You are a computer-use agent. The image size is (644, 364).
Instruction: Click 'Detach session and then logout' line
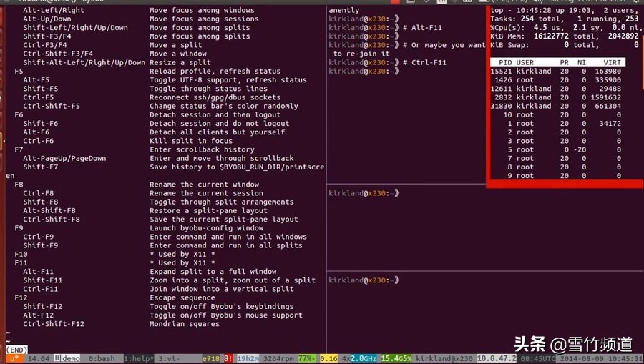215,114
